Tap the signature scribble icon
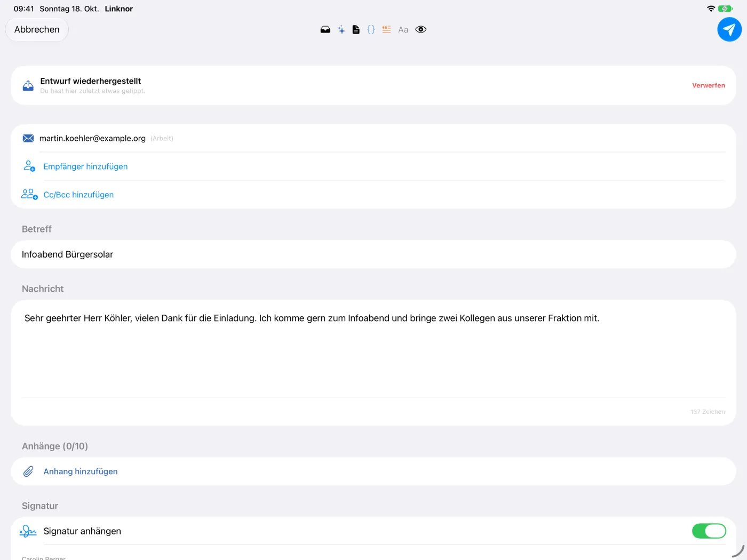Viewport: 747px width, 560px height. pyautogui.click(x=28, y=531)
